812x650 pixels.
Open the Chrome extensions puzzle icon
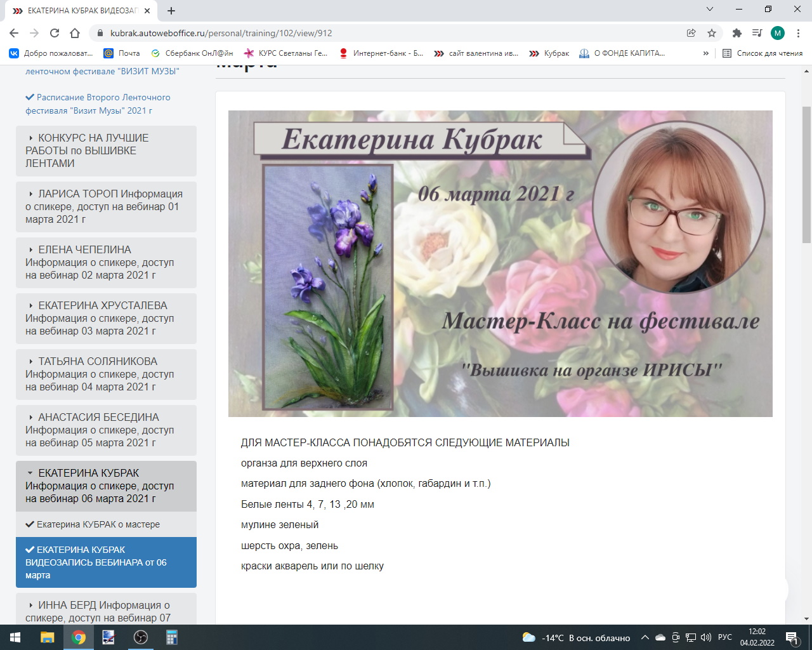tap(737, 33)
